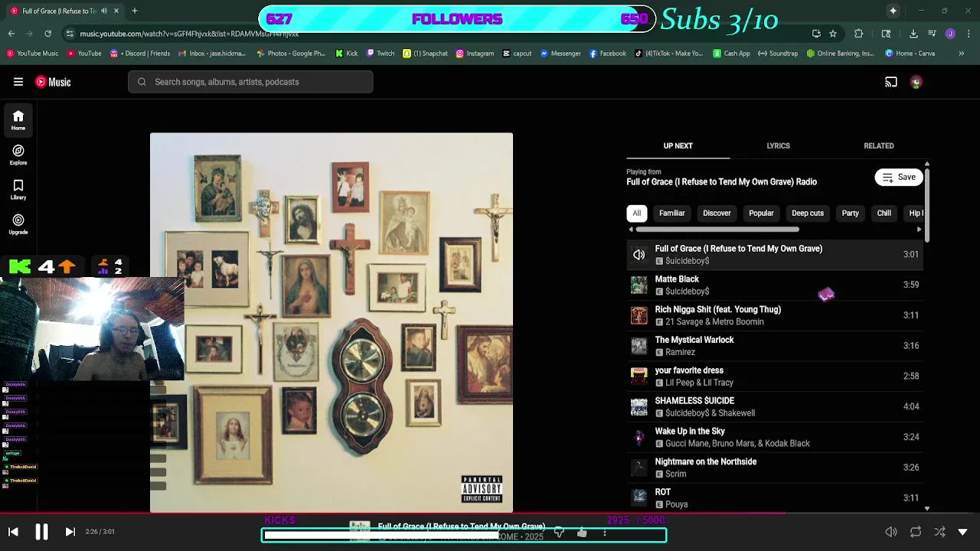The height and width of the screenshot is (551, 980).
Task: Open the account avatar menu
Action: tap(916, 82)
